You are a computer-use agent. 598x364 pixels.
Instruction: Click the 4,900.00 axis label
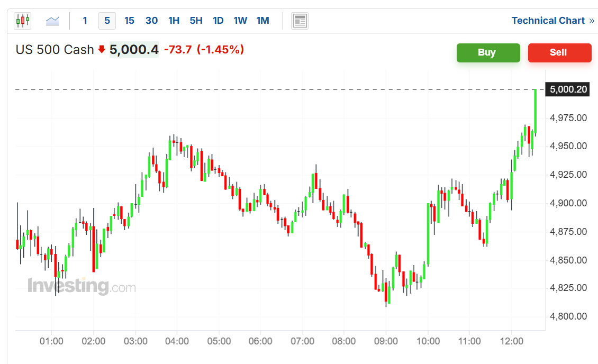click(568, 203)
